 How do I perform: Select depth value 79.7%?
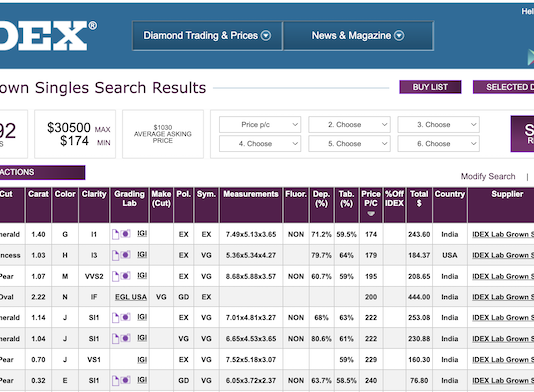pyautogui.click(x=321, y=255)
